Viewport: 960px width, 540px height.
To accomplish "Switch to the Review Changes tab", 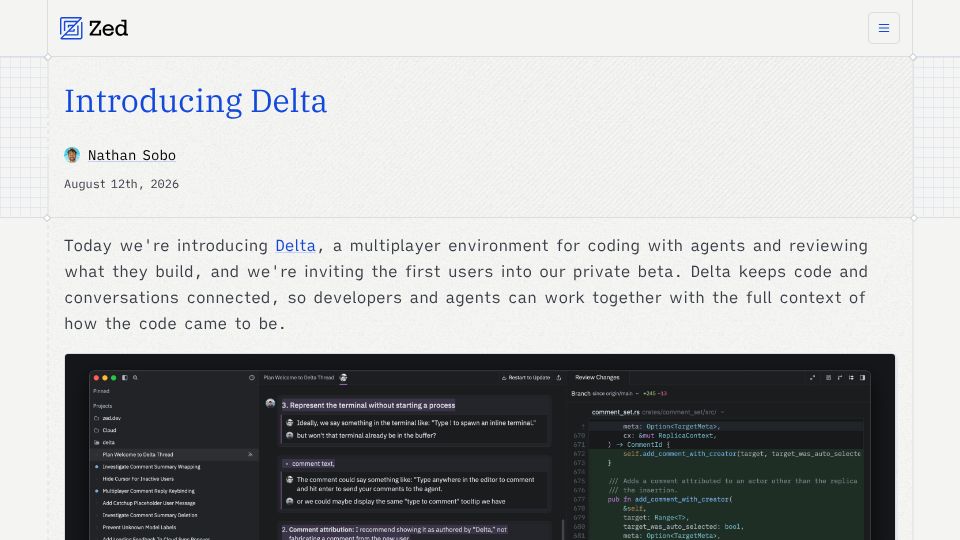I will point(597,378).
